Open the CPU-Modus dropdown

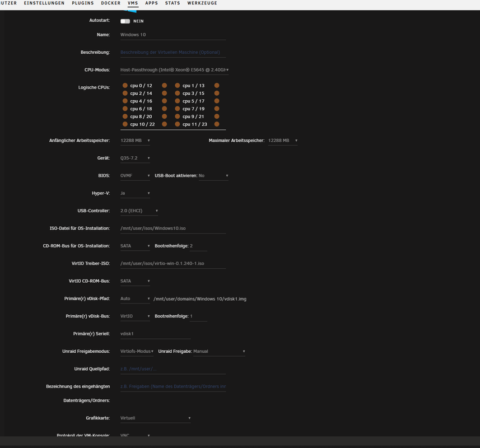pyautogui.click(x=174, y=70)
